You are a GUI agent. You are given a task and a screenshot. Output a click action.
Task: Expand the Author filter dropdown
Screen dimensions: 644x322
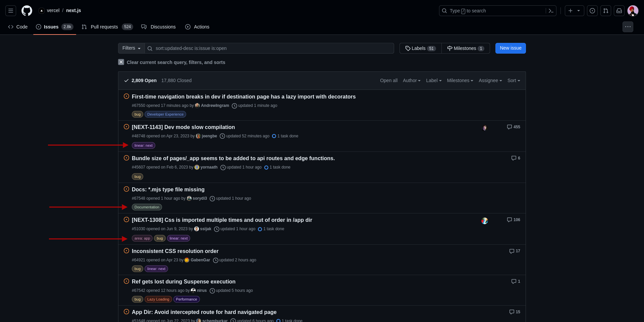point(412,80)
